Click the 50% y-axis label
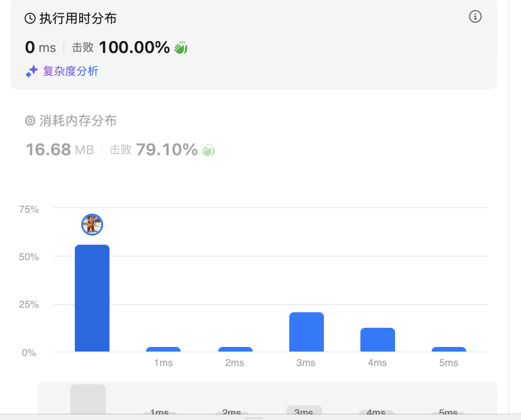The image size is (521, 420). (x=29, y=257)
